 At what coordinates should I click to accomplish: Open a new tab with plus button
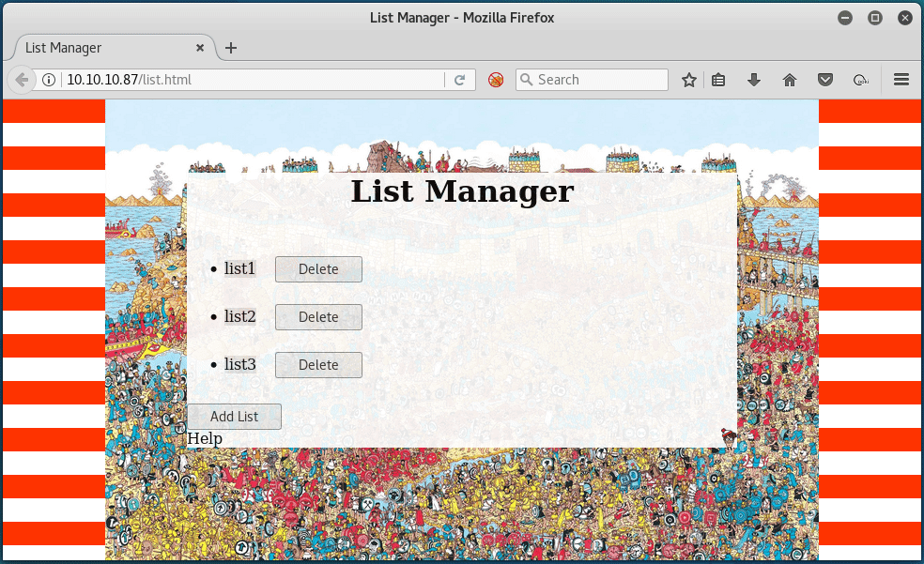coord(231,48)
